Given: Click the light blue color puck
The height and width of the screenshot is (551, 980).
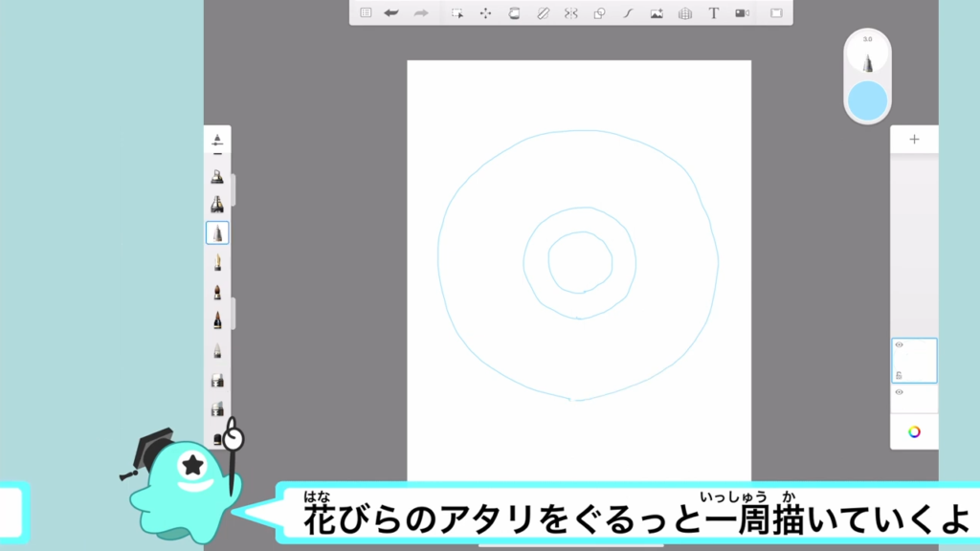Looking at the screenshot, I should [867, 100].
